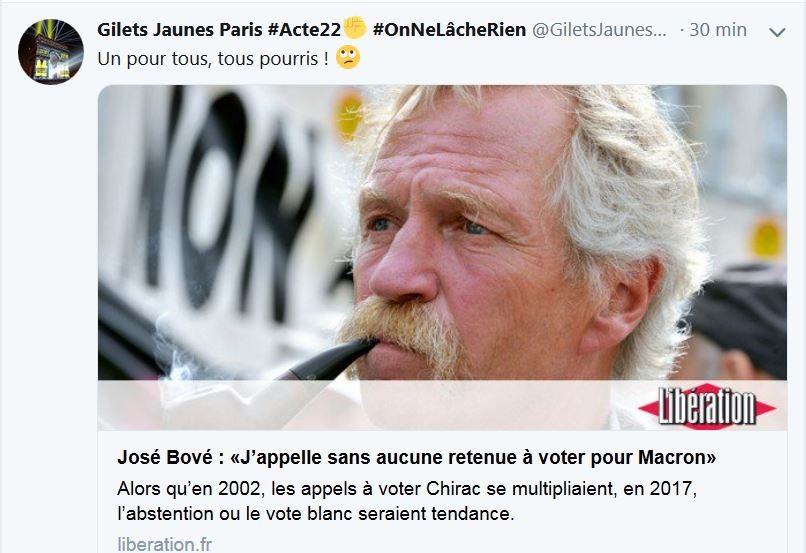Screen dimensions: 806x553
Task: Open the Gilets Jaunes Paris profile avatar
Action: [x=50, y=51]
